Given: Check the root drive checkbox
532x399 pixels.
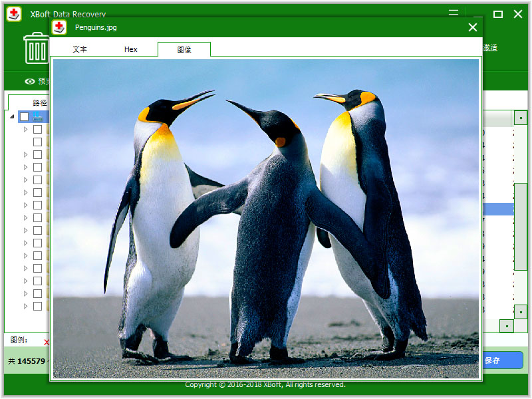Looking at the screenshot, I should (x=24, y=117).
